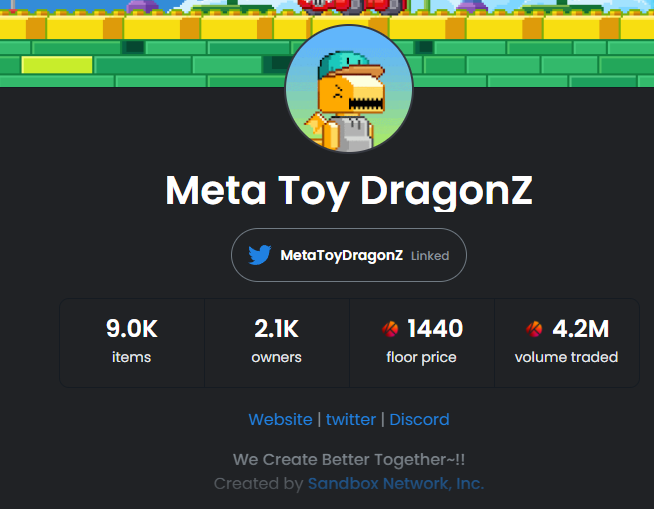Viewport: 654px width, 509px height.
Task: Click the Klaytn coin icon beside 4.2M
Action: click(x=534, y=329)
